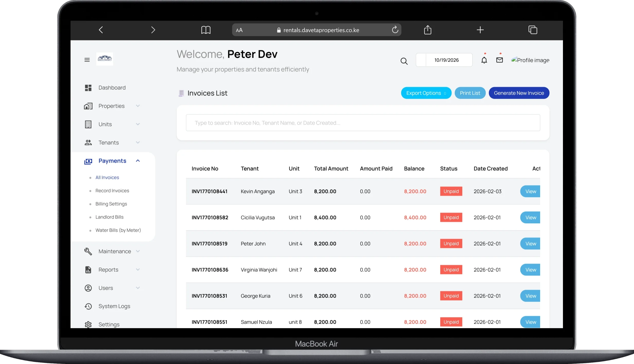The height and width of the screenshot is (364, 634).
Task: Reload the page with the refresh icon
Action: (x=395, y=30)
